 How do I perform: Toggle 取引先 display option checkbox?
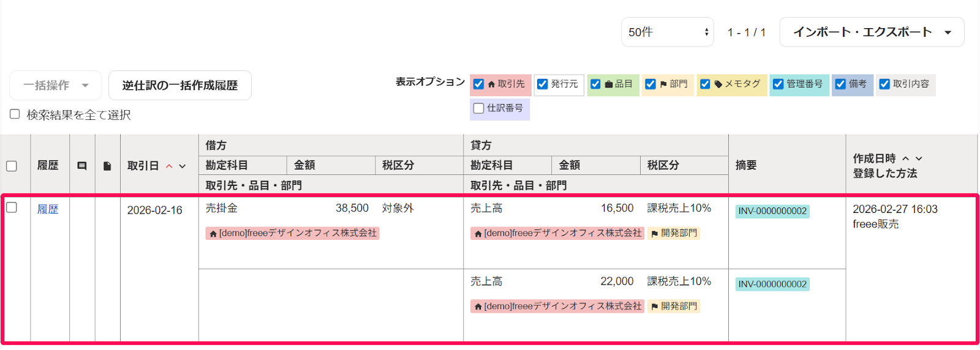(x=479, y=84)
